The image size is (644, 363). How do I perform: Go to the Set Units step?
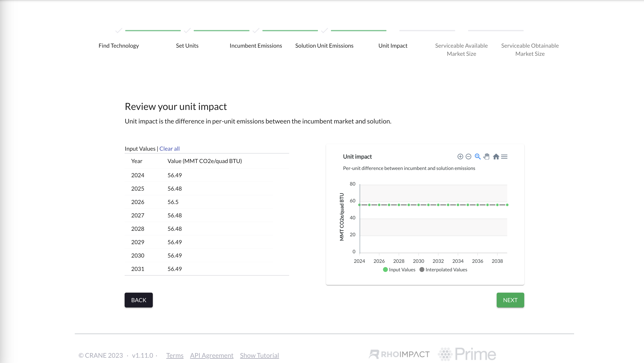(187, 46)
